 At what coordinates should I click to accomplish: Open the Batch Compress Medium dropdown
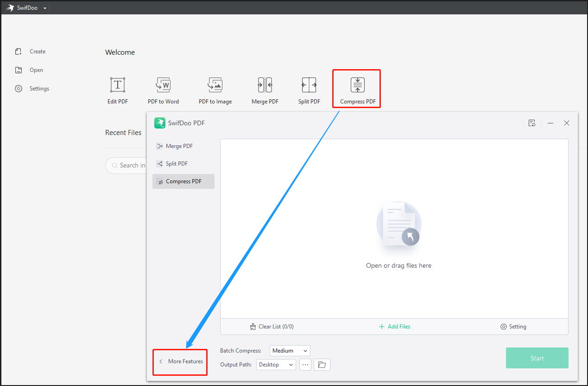pos(290,351)
